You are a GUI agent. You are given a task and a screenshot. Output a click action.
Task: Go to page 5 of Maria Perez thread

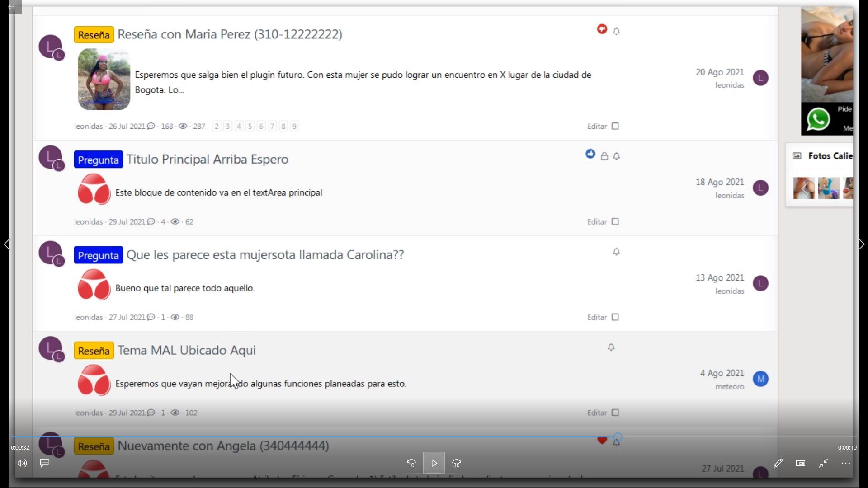tap(250, 127)
